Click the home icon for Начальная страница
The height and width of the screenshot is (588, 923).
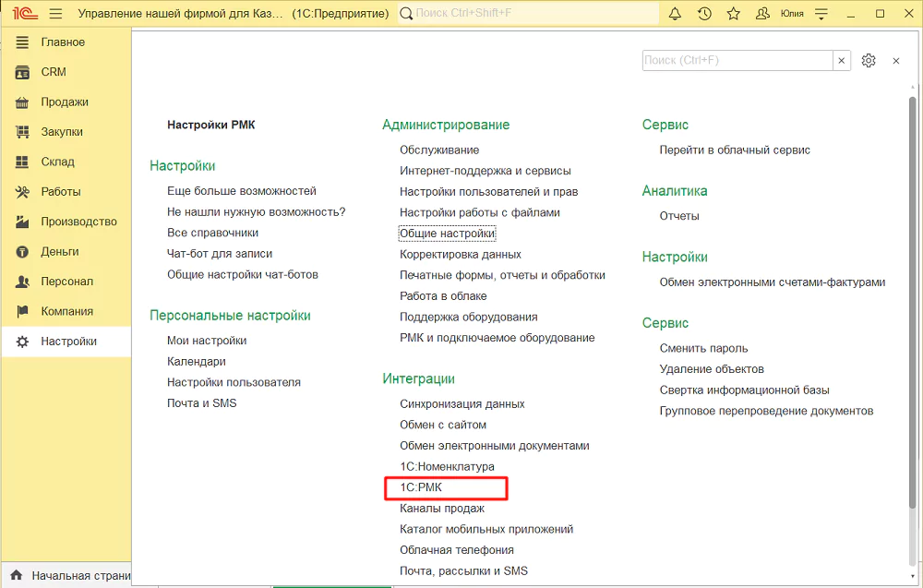pos(17,575)
